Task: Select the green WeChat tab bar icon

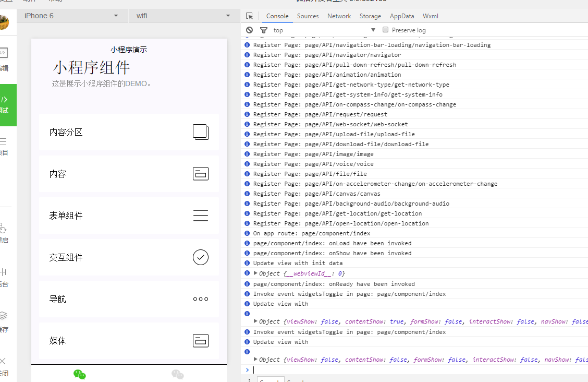Action: click(80, 374)
